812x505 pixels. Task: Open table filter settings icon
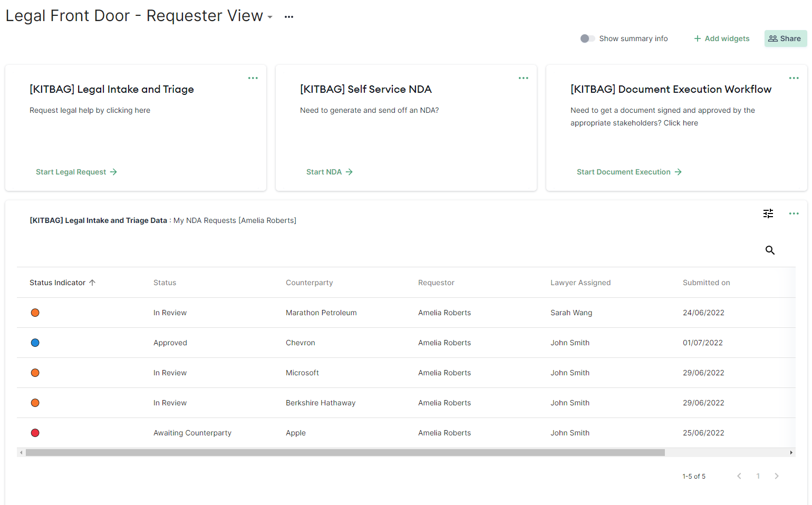tap(768, 213)
